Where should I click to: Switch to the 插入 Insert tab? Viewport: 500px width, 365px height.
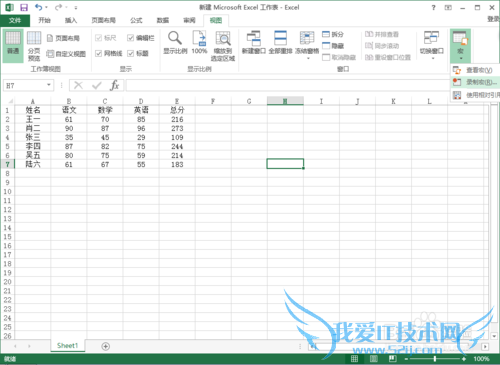tap(71, 20)
